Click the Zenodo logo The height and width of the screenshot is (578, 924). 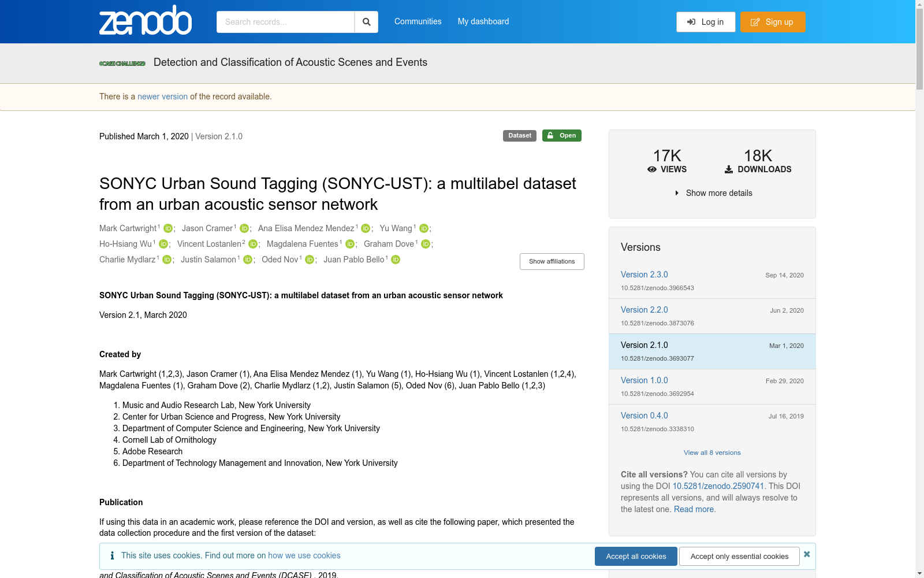coord(146,21)
